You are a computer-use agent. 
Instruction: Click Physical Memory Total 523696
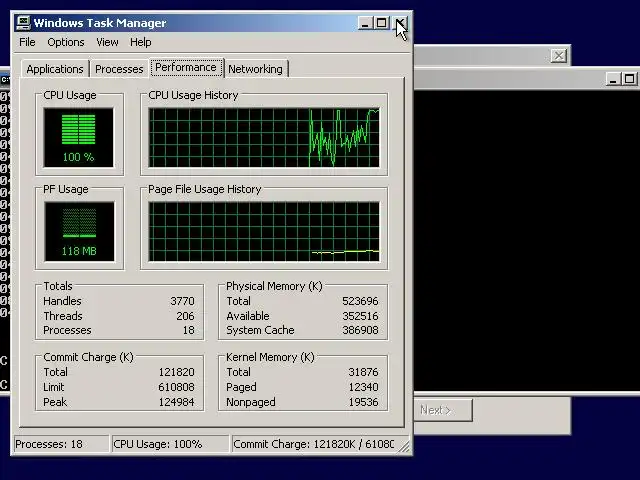point(360,301)
